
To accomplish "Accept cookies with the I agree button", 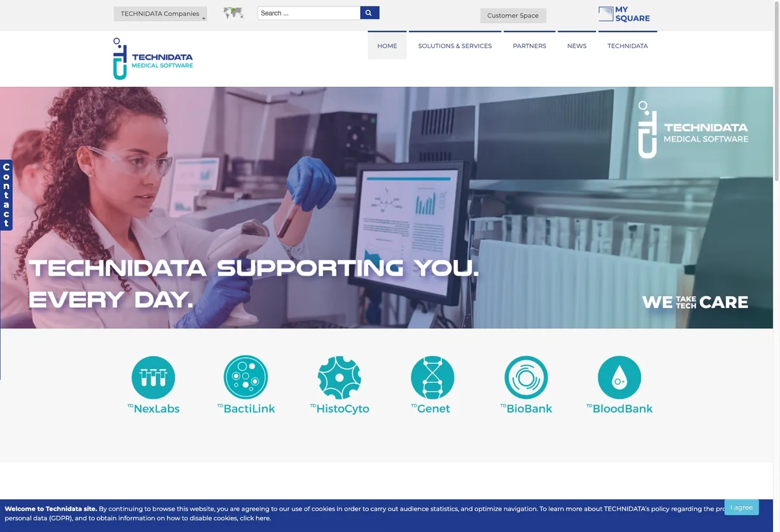I will (742, 507).
